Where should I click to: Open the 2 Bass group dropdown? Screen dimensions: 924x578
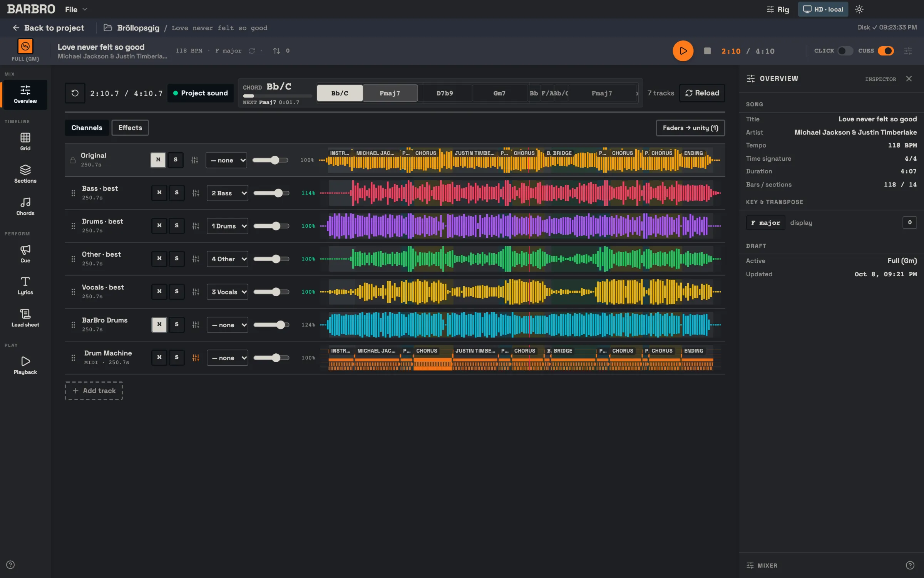227,193
